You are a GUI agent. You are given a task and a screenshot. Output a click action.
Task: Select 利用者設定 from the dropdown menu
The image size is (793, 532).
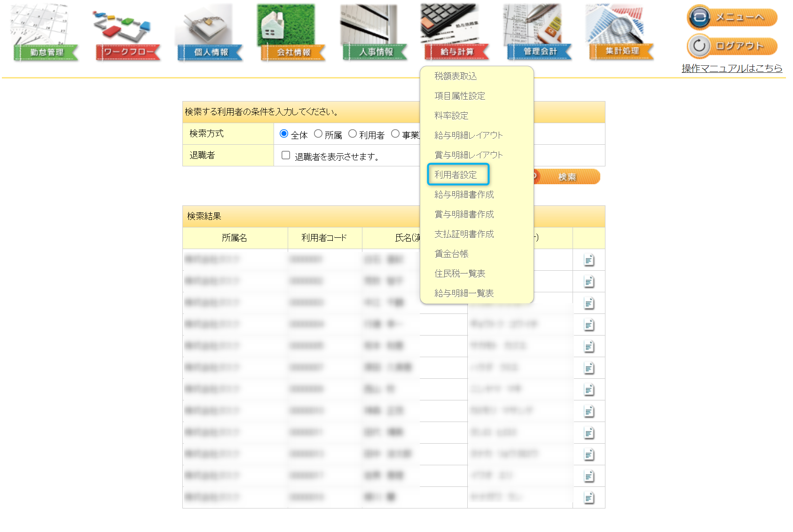(455, 175)
